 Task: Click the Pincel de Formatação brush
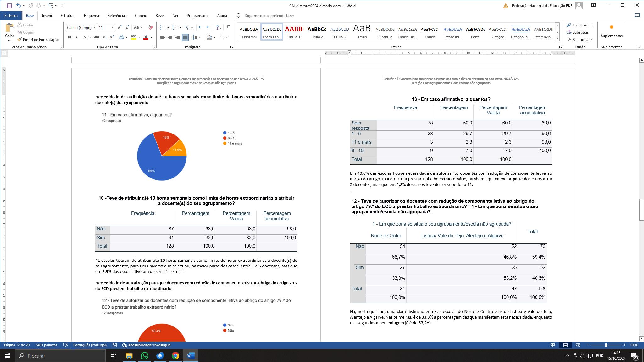tap(38, 40)
